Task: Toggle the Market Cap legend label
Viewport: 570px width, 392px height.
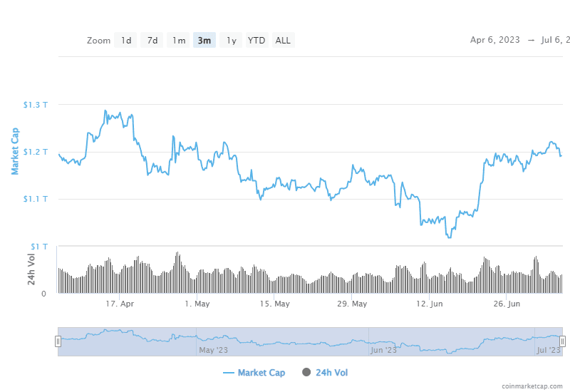Action: coord(261,373)
